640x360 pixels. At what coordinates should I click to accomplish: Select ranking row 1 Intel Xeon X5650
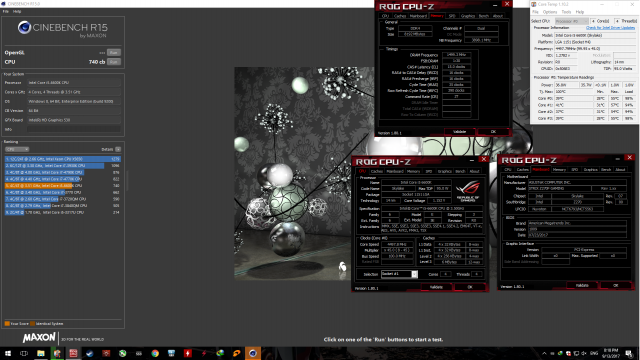(x=63, y=159)
